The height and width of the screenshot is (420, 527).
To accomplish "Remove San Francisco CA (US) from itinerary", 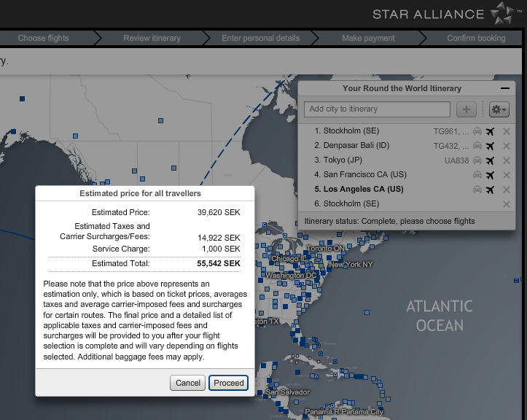I will (507, 175).
